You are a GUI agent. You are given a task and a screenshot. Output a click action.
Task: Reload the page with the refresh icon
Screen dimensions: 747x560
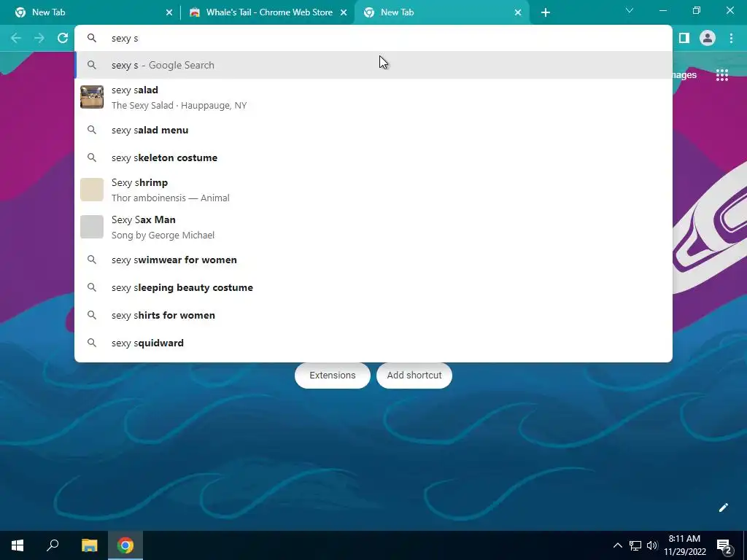click(x=63, y=38)
